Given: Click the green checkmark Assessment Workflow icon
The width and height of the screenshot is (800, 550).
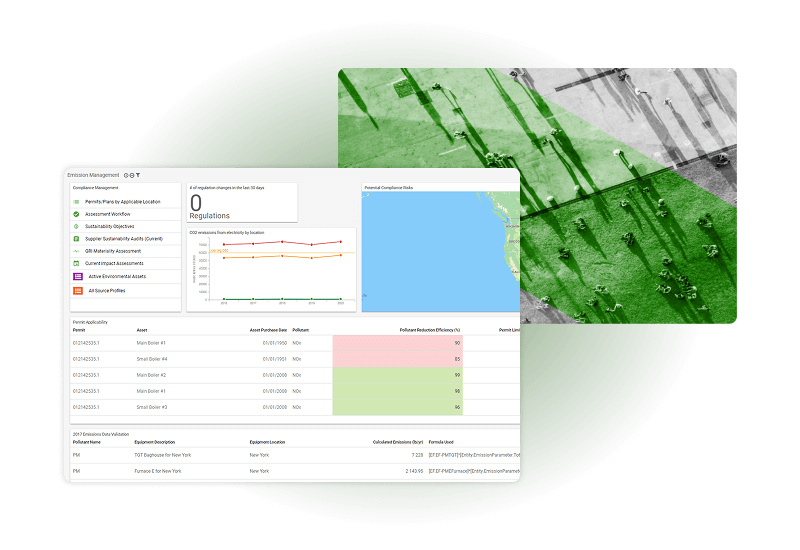Looking at the screenshot, I should 76,214.
